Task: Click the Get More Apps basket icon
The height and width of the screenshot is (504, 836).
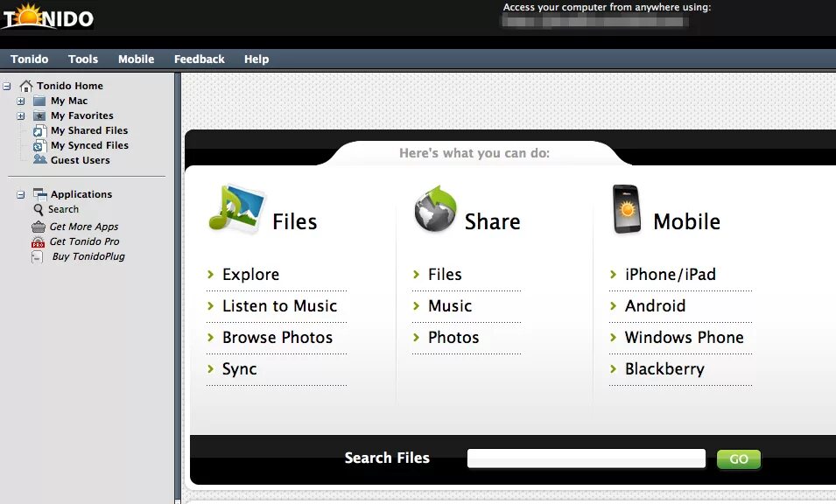Action: pyautogui.click(x=39, y=227)
